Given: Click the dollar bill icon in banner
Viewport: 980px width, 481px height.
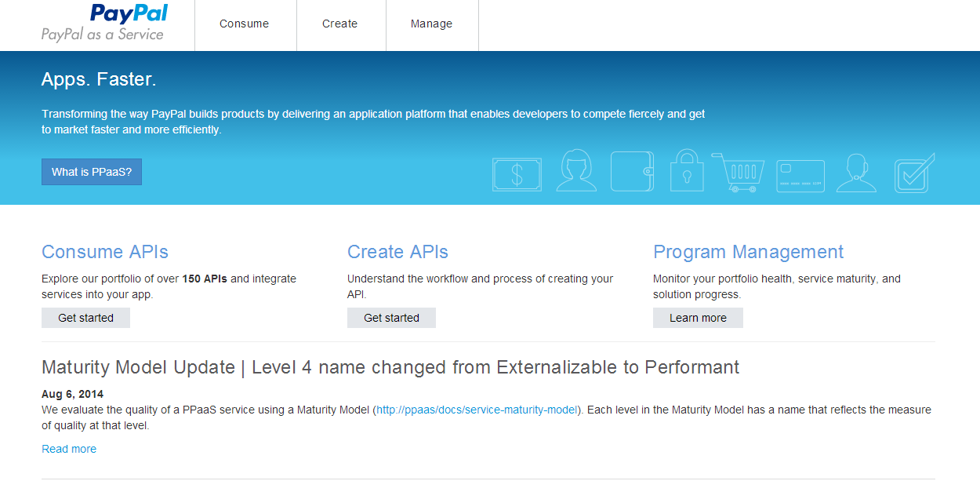Looking at the screenshot, I should coord(517,173).
